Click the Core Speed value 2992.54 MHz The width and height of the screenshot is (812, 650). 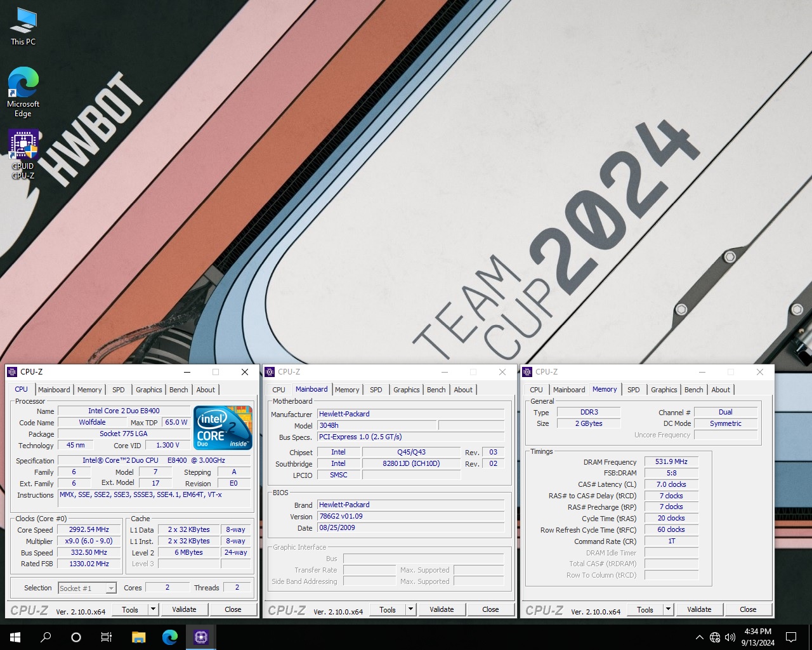coord(89,529)
